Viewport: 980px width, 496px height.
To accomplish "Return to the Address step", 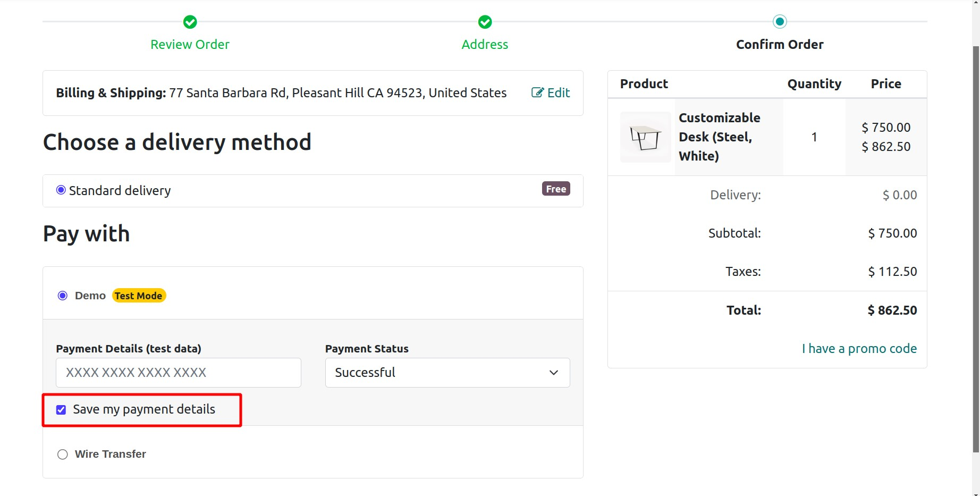I will click(485, 45).
